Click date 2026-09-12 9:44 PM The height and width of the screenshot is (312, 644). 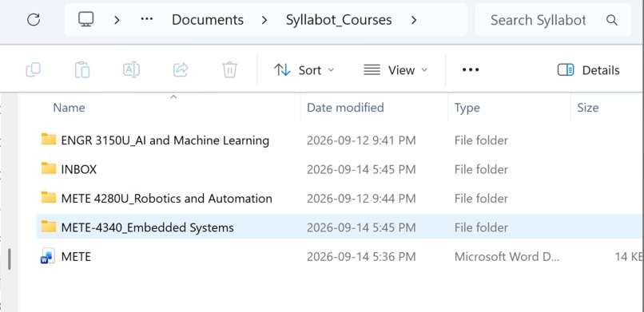tap(361, 199)
